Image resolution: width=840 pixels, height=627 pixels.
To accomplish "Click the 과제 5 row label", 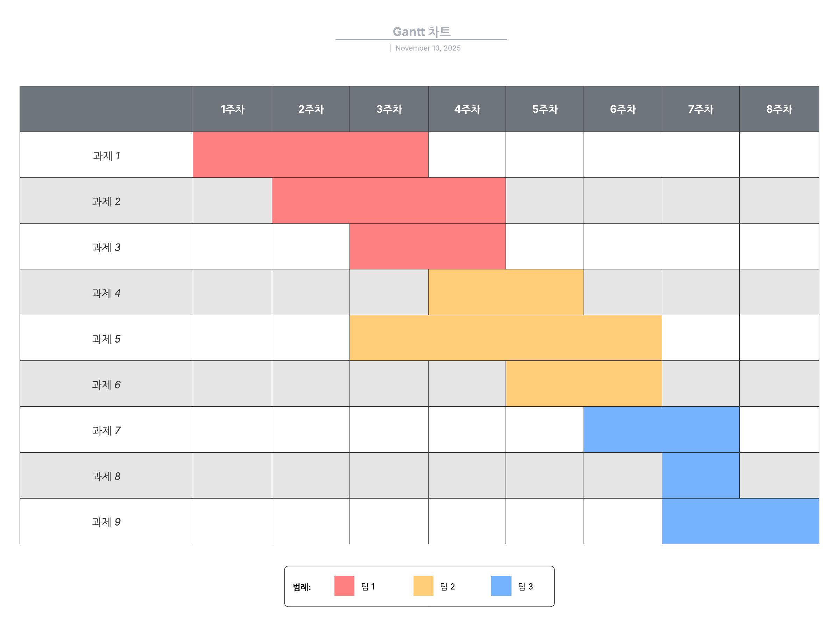I will coord(106,339).
